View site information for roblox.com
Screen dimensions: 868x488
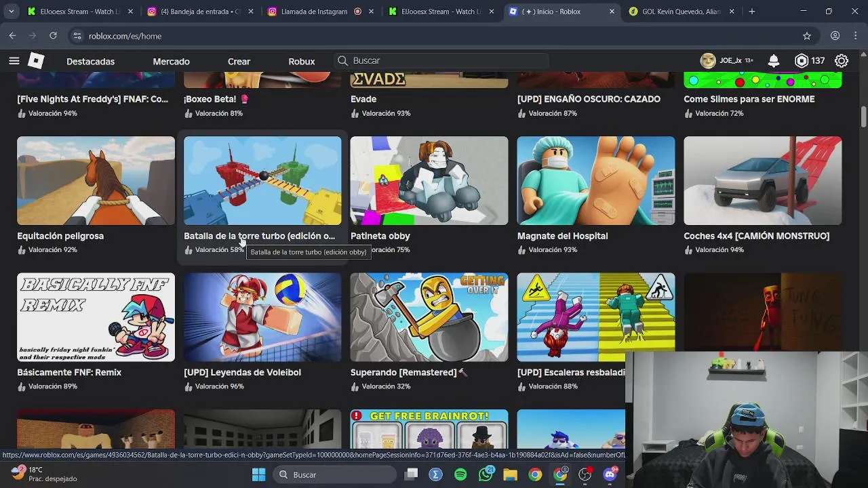pyautogui.click(x=77, y=36)
